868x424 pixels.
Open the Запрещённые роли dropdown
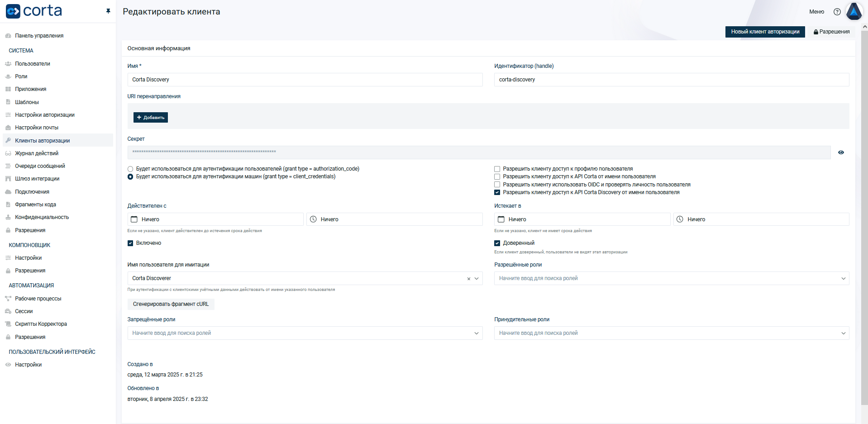305,333
